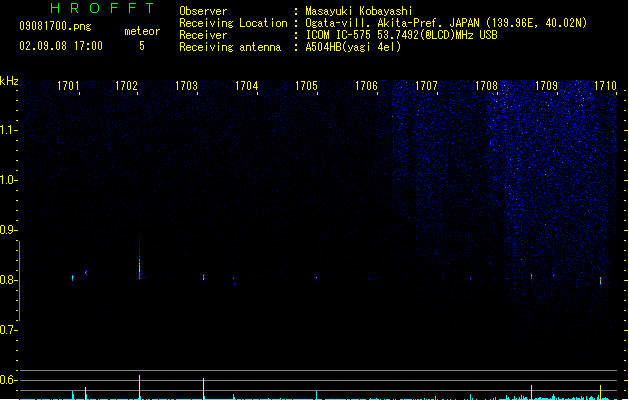
Task: Click the tallest yellow detection bar at 1702
Action: [x=140, y=387]
